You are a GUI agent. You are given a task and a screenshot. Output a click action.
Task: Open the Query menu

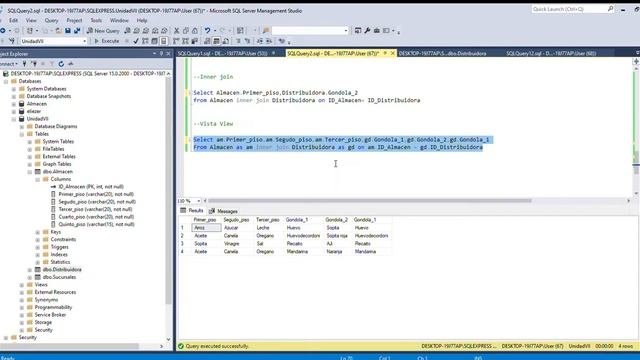point(51,20)
